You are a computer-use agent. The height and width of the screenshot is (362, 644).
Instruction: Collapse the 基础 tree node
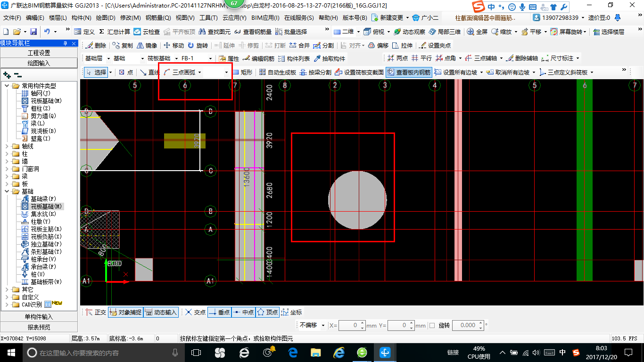coord(7,191)
